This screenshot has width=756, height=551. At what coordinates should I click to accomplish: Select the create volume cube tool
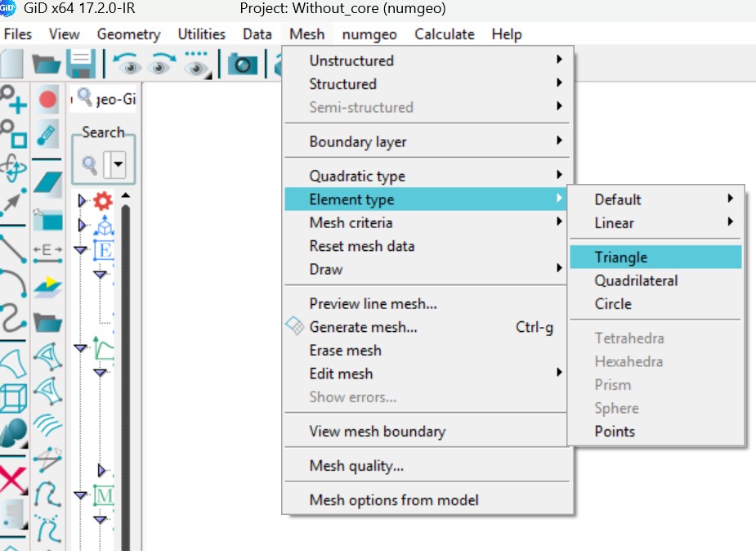pos(13,399)
